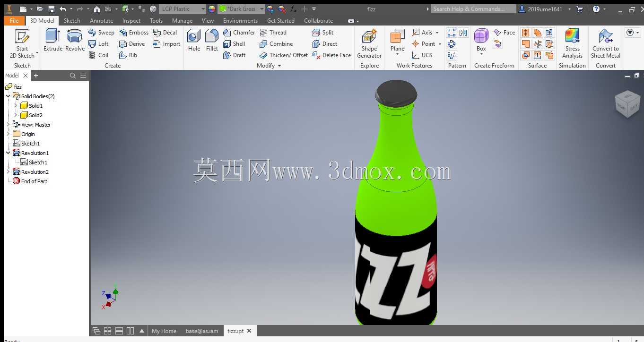Apply a Decal
Viewport: 644px width, 342px height.
[165, 33]
